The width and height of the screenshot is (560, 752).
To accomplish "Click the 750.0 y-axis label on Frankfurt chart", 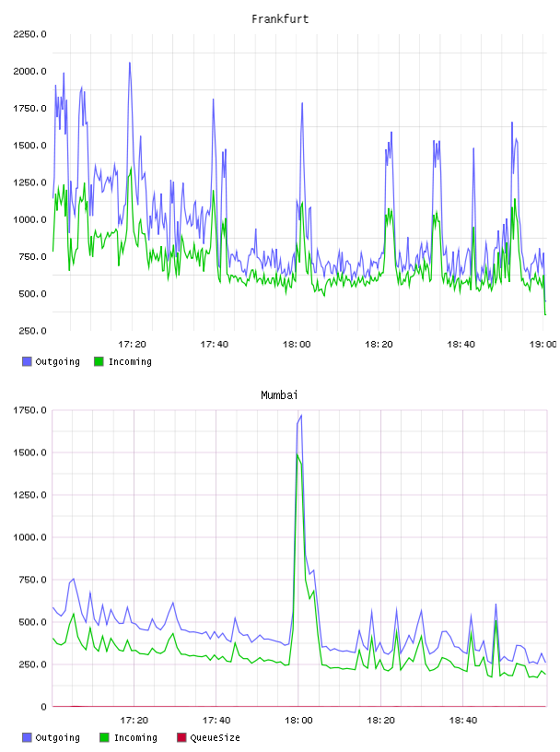I will 32,256.
